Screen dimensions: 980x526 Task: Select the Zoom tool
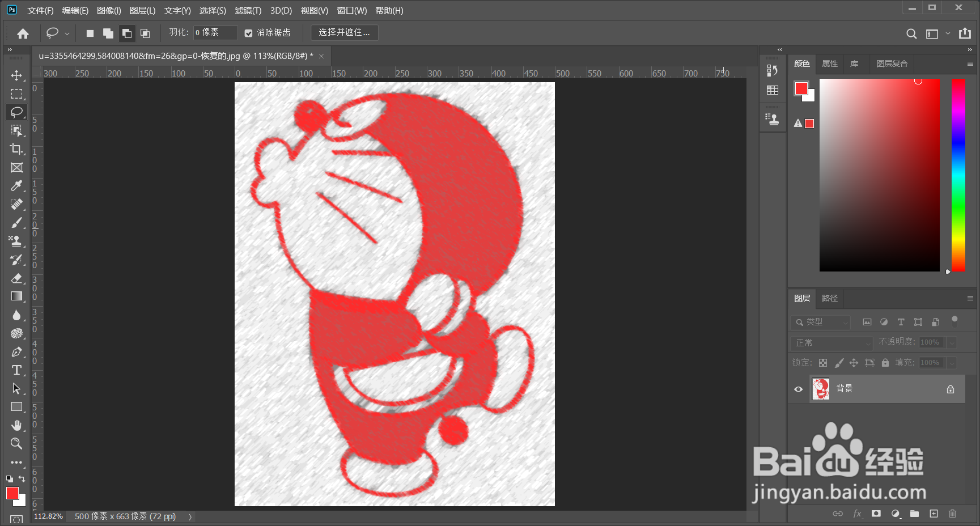[x=17, y=444]
